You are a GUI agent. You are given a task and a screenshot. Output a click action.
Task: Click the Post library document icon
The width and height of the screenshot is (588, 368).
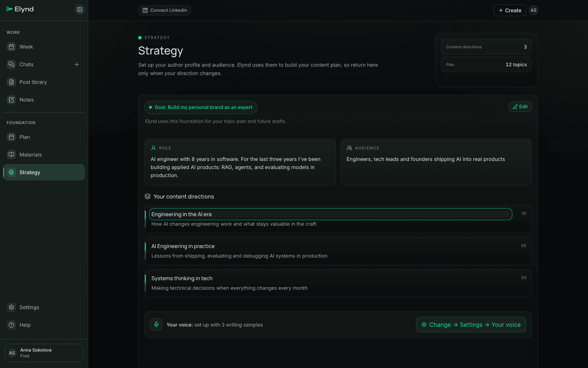coord(11,82)
